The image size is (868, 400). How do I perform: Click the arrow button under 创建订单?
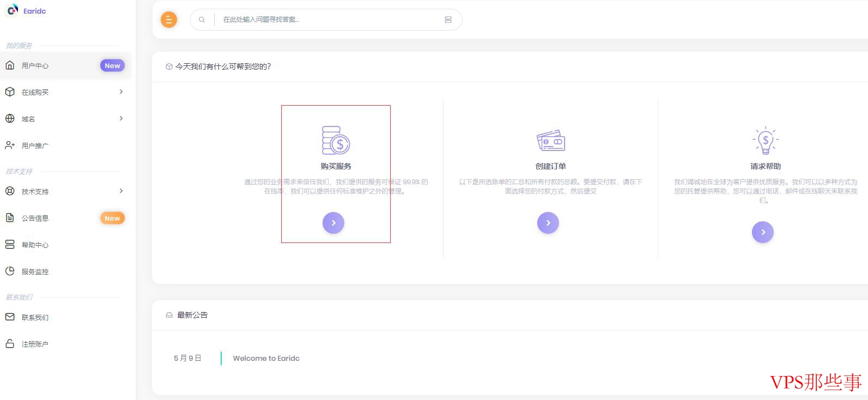coord(548,223)
